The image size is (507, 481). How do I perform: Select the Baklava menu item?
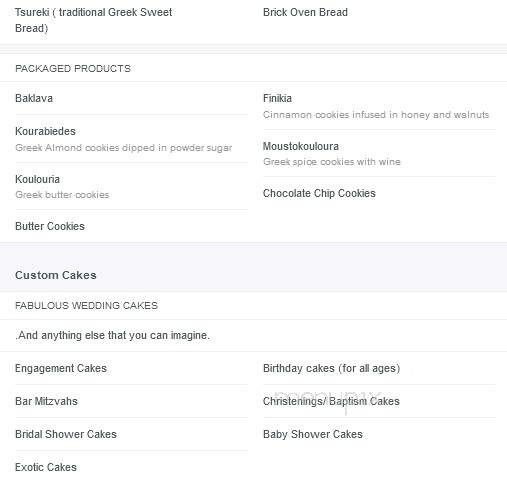pyautogui.click(x=34, y=98)
